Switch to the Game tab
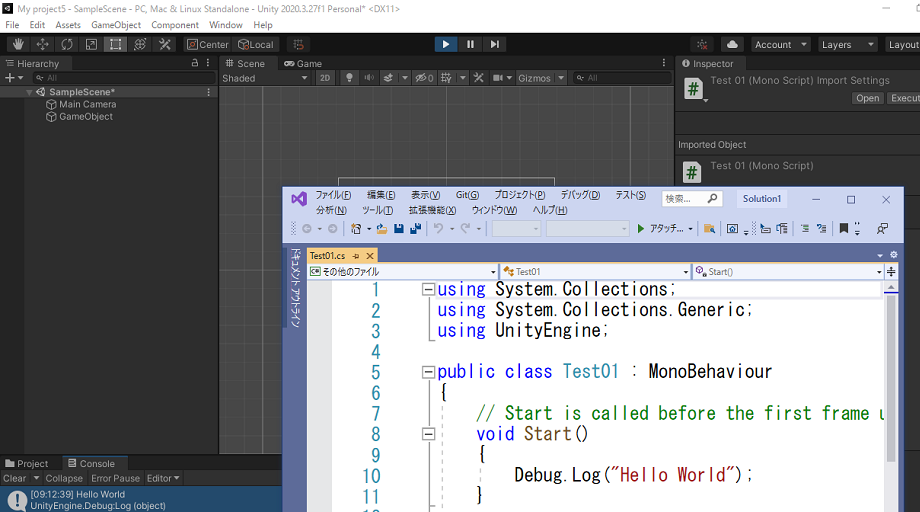The height and width of the screenshot is (512, 920). [x=303, y=63]
